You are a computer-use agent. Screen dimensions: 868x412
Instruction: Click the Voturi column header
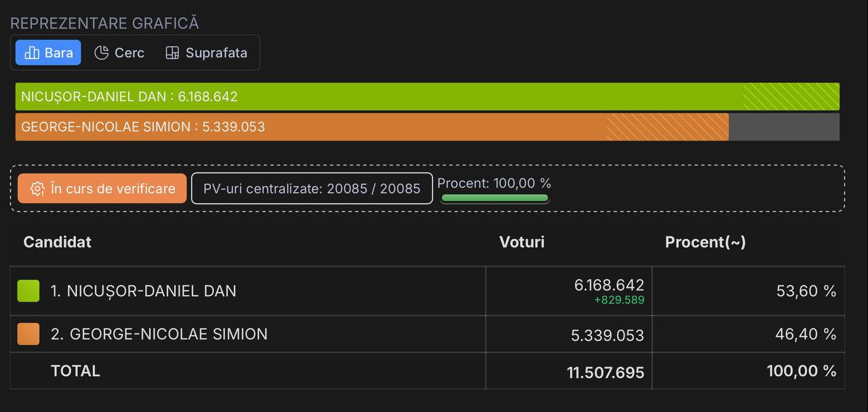[521, 242]
